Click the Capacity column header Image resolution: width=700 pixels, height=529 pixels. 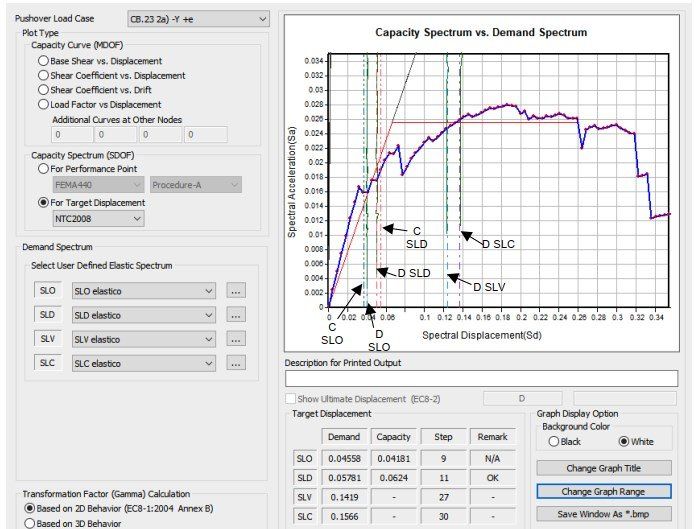[x=393, y=437]
